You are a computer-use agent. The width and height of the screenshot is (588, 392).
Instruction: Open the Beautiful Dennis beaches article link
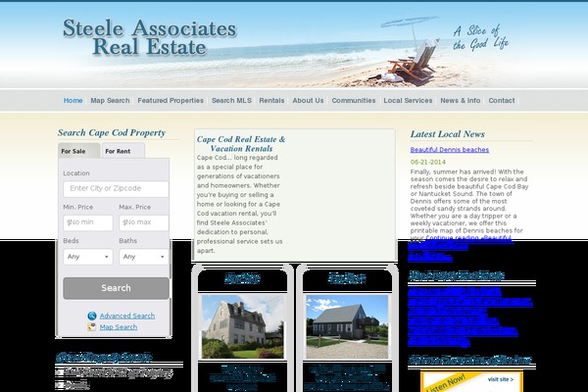tap(449, 150)
